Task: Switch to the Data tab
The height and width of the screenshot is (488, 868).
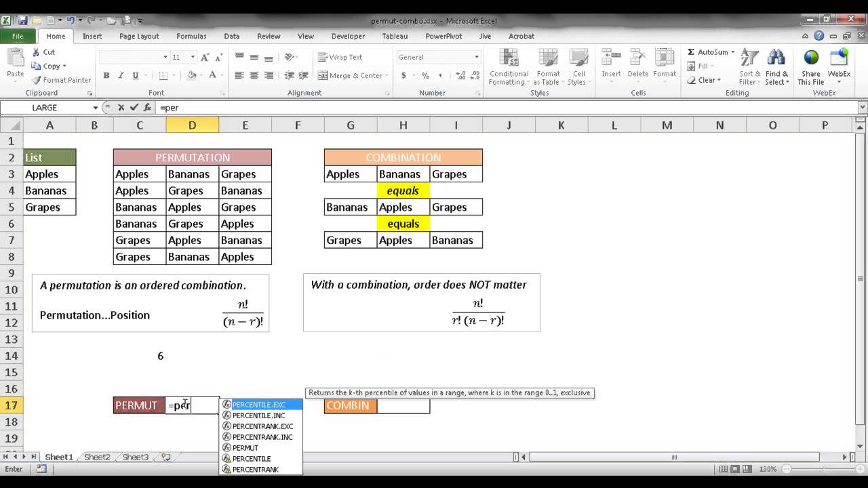Action: point(232,37)
